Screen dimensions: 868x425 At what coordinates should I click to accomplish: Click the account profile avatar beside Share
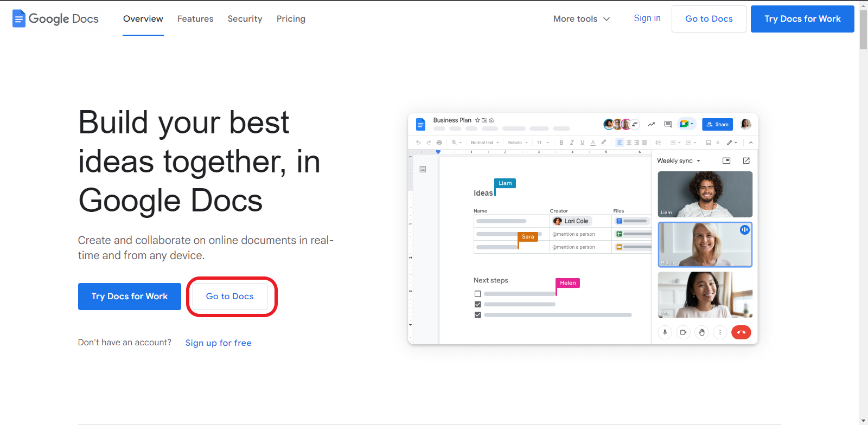[x=746, y=124]
